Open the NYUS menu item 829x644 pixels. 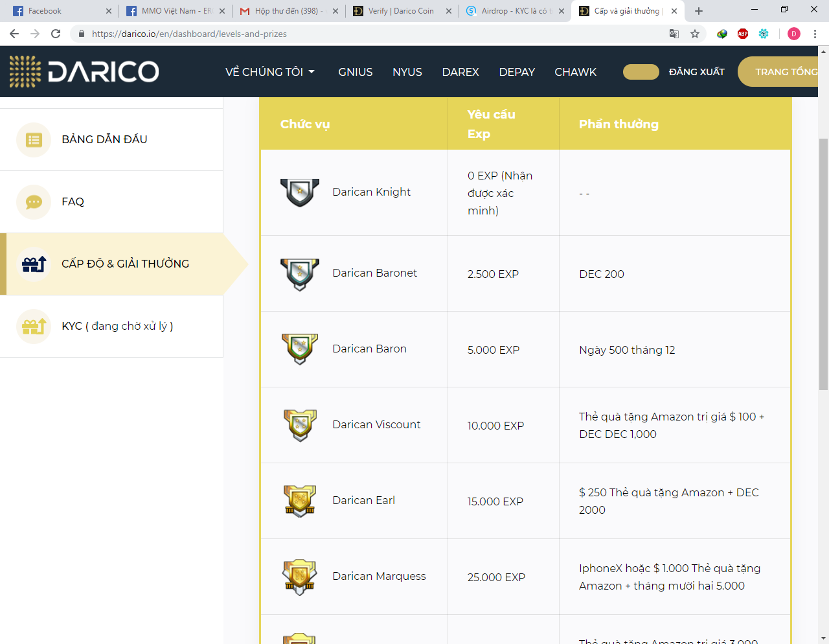click(x=407, y=72)
